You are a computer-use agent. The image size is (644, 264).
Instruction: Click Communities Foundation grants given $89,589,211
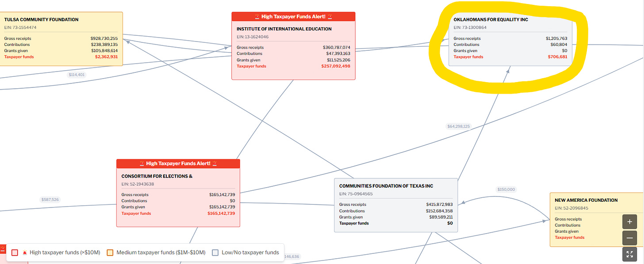coord(440,217)
